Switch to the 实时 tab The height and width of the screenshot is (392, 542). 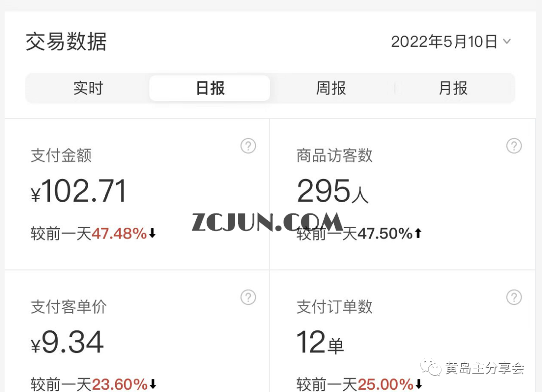click(88, 88)
